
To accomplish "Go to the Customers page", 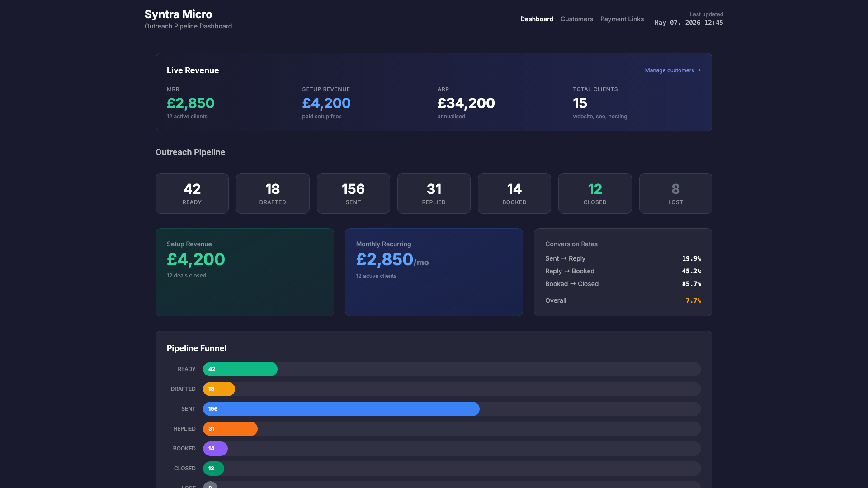I will click(x=576, y=19).
